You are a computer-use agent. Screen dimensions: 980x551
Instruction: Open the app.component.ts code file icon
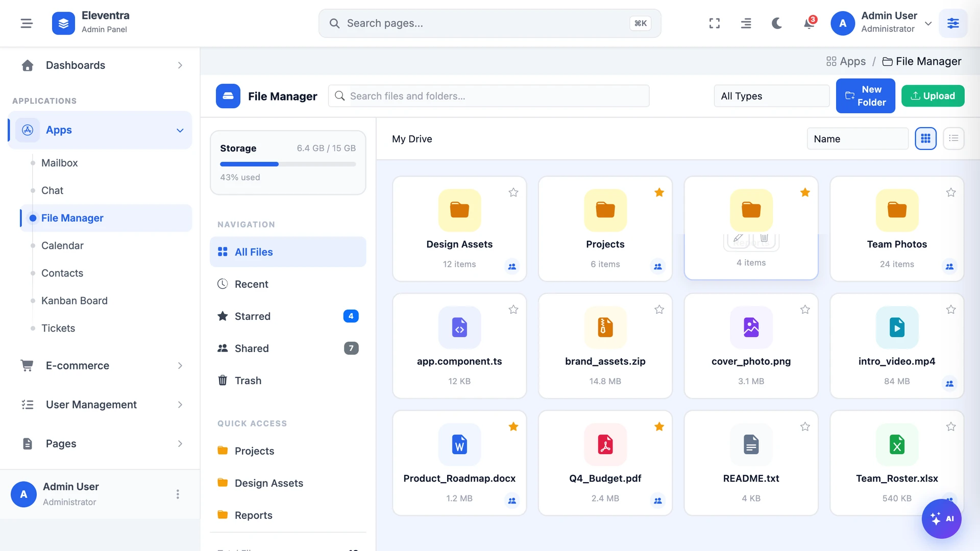pyautogui.click(x=459, y=328)
